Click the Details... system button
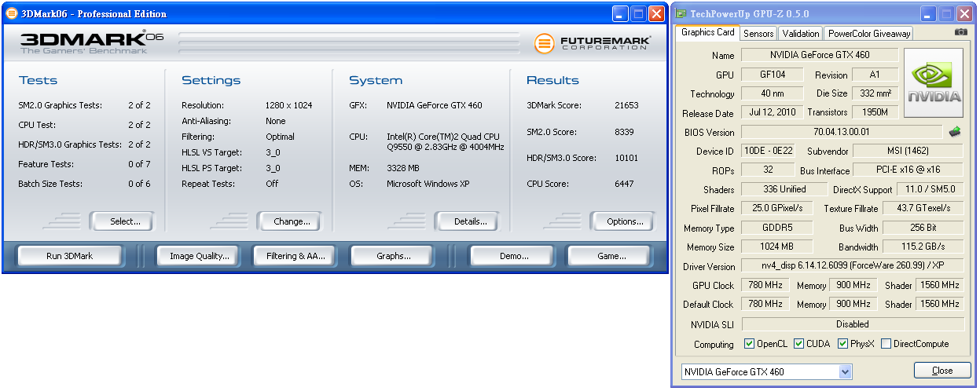Viewport: 980px width, 391px height. point(471,221)
